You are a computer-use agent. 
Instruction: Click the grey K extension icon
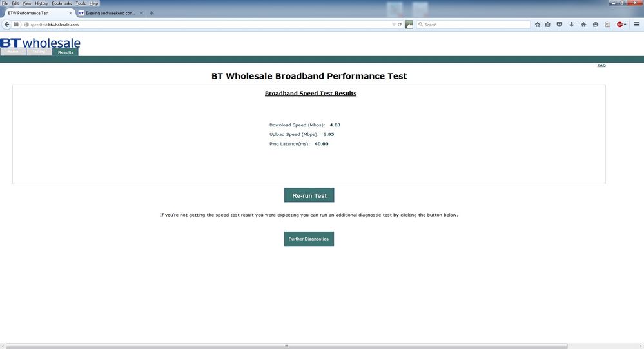[607, 25]
